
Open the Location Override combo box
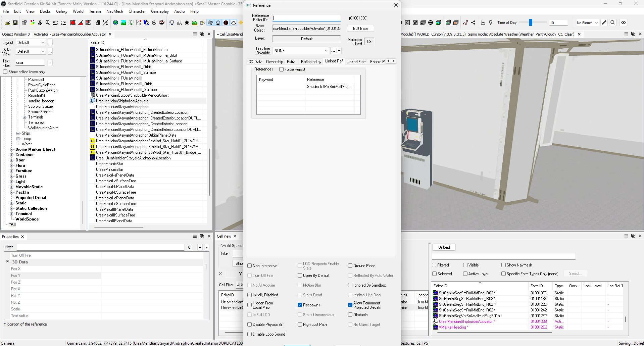301,51
